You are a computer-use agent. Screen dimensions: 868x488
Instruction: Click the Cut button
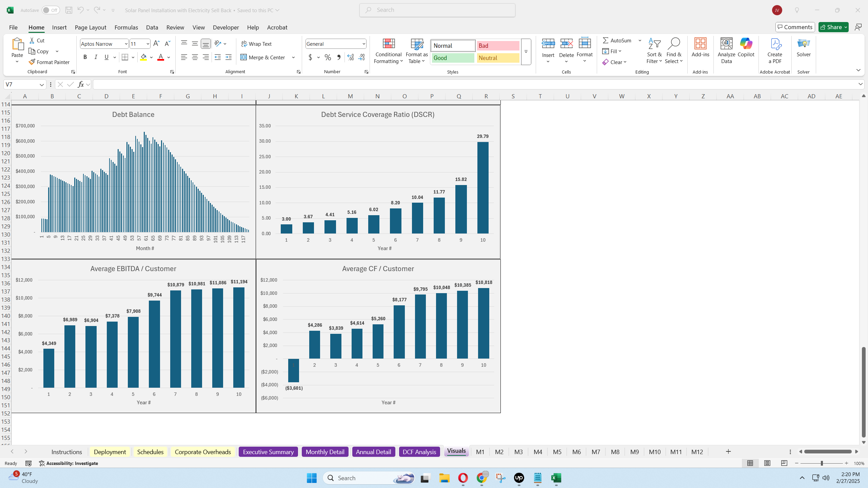point(37,40)
